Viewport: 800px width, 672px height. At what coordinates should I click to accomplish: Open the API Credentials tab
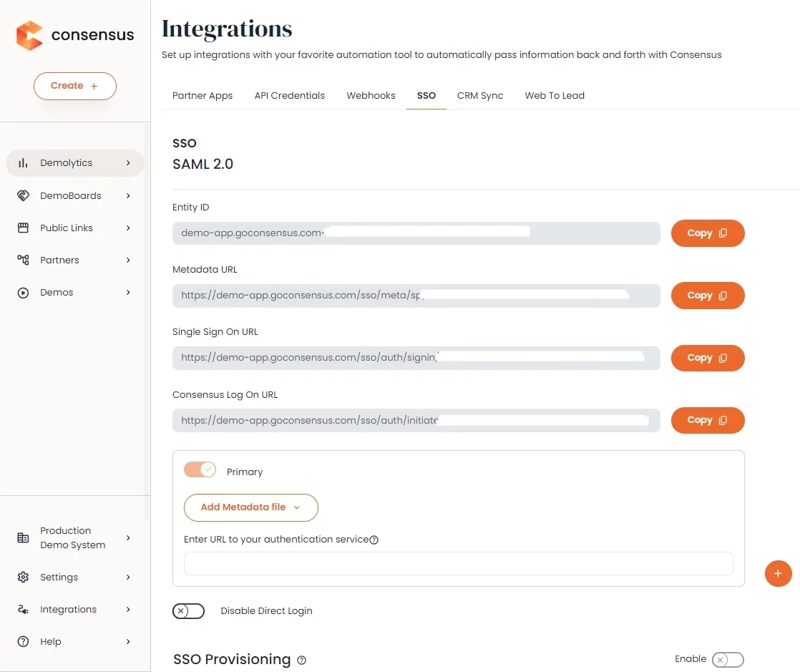[289, 95]
